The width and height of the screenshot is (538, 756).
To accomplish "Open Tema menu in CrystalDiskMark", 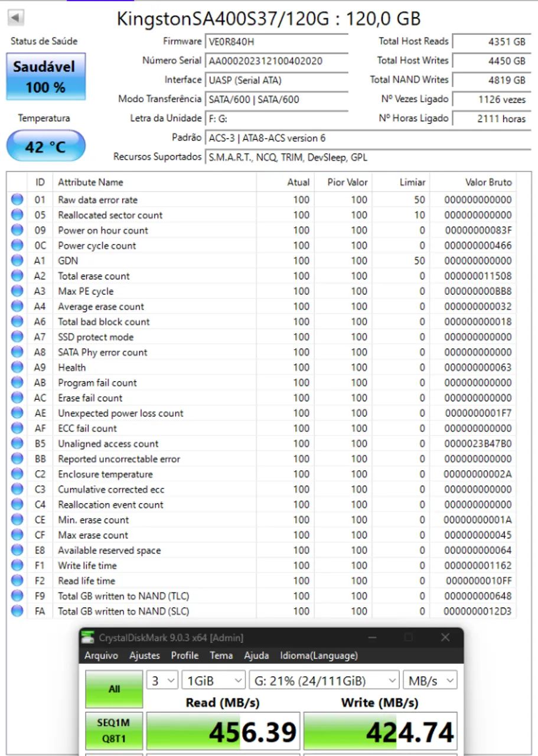I will point(221,656).
